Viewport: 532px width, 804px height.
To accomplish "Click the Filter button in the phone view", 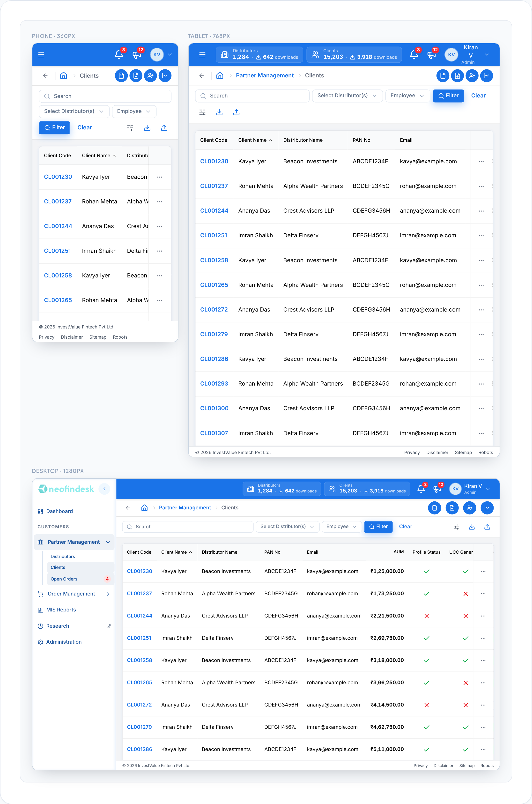I will pos(54,128).
